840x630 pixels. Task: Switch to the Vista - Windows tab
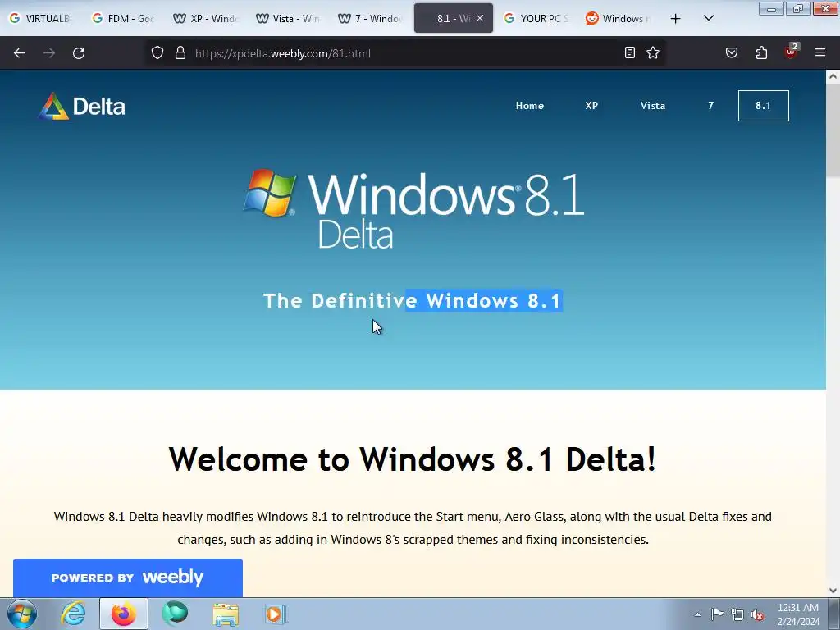pyautogui.click(x=286, y=19)
